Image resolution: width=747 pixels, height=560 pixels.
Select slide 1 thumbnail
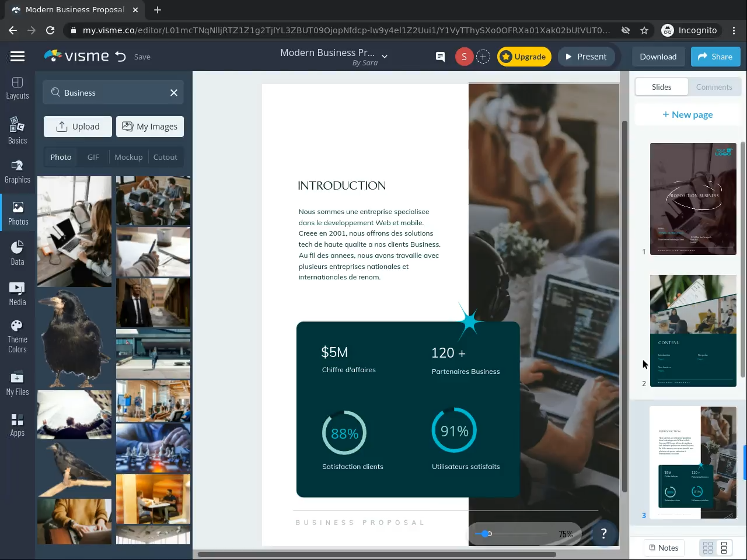click(x=693, y=199)
